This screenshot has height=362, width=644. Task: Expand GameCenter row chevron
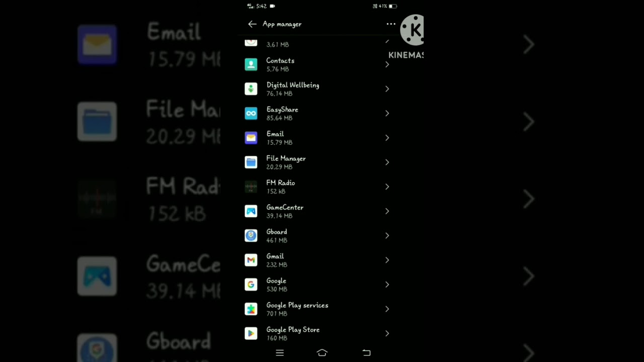coord(387,211)
